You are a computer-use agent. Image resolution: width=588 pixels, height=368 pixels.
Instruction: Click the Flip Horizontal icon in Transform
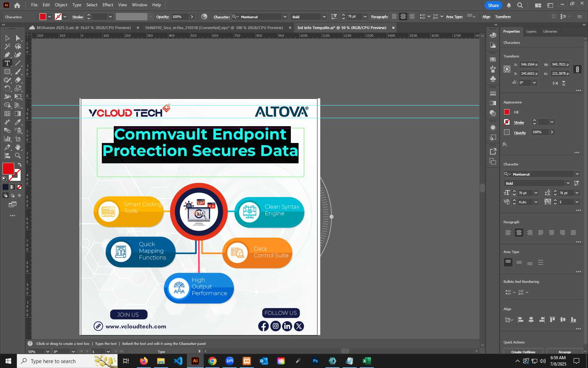(x=555, y=83)
